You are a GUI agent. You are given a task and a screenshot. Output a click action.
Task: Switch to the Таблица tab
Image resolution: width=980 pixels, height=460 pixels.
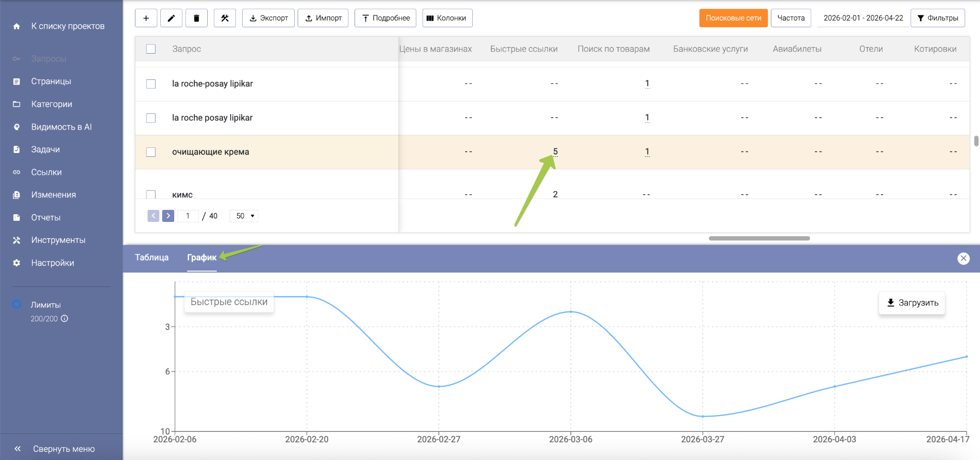[152, 257]
